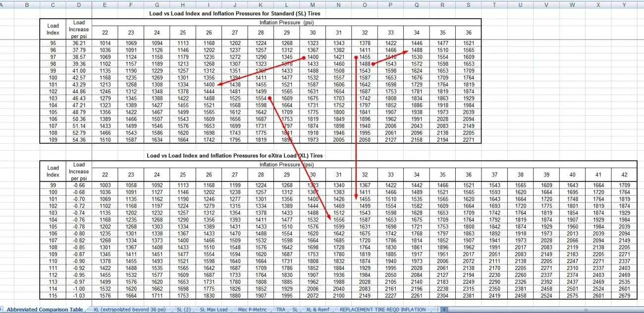Select cell 1003 in XL table first row

tap(105, 185)
